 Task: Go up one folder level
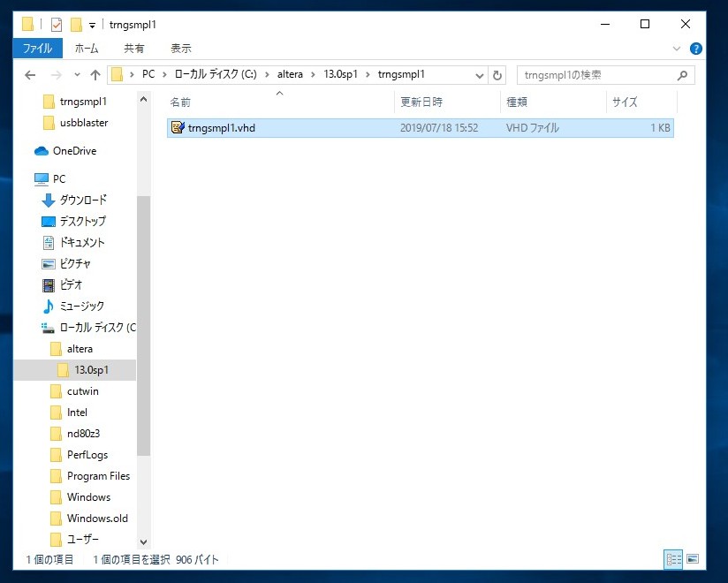(x=95, y=75)
